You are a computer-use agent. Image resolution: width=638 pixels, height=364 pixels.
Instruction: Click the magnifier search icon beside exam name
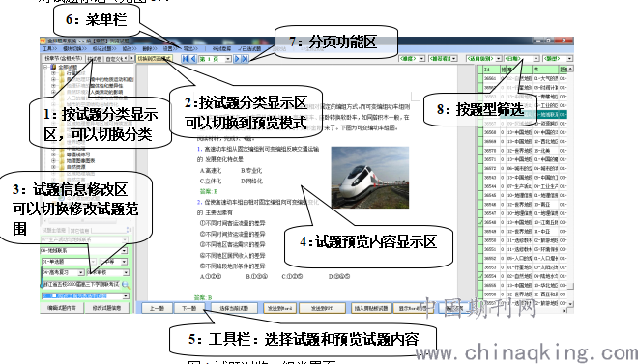126,285
